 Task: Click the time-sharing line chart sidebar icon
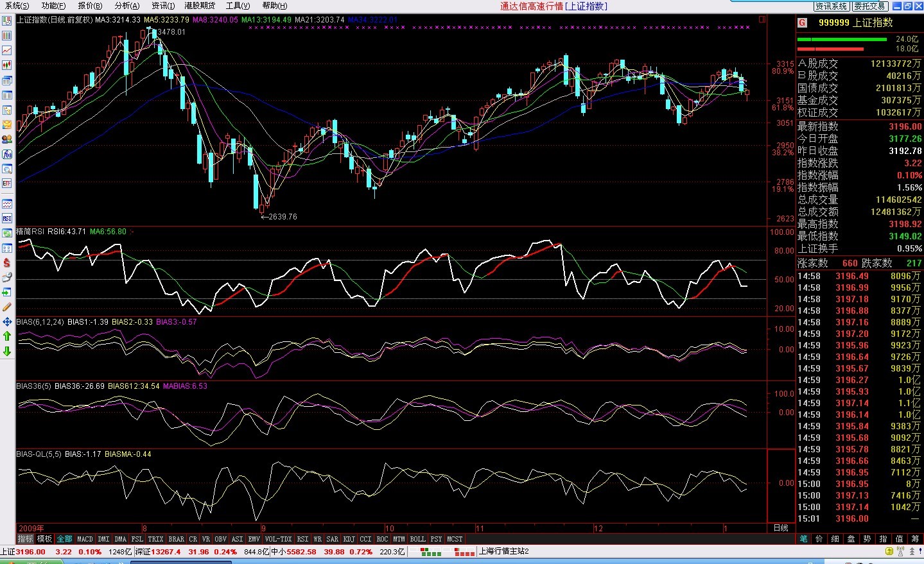7,50
